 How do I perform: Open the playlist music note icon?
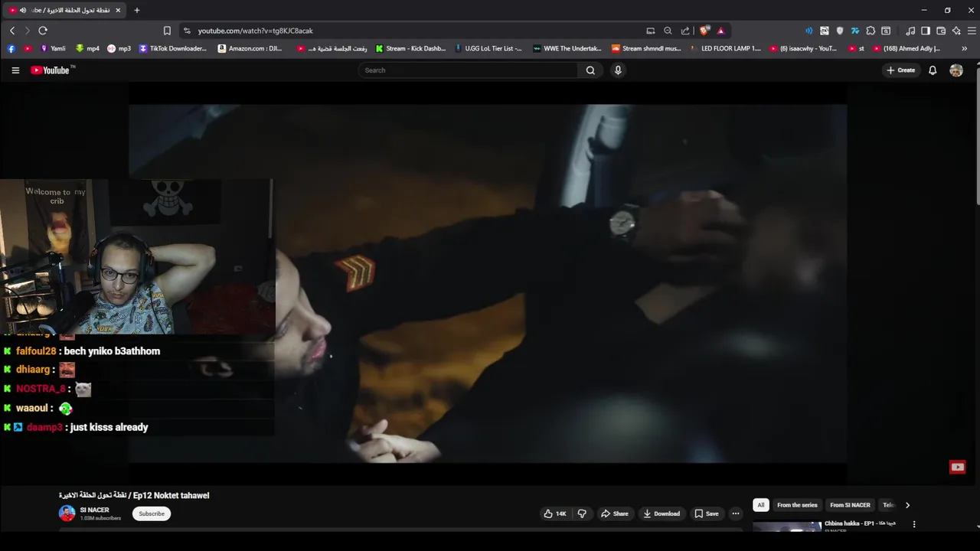click(x=910, y=31)
